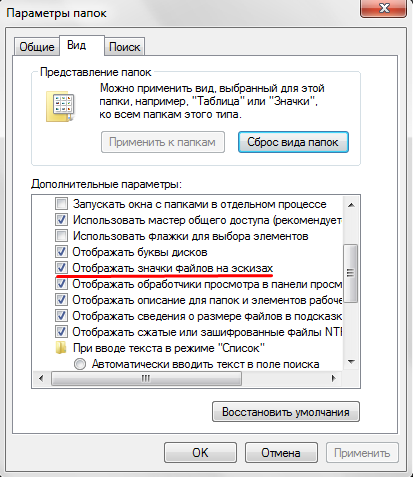Switch to the Общие tab

click(x=37, y=47)
